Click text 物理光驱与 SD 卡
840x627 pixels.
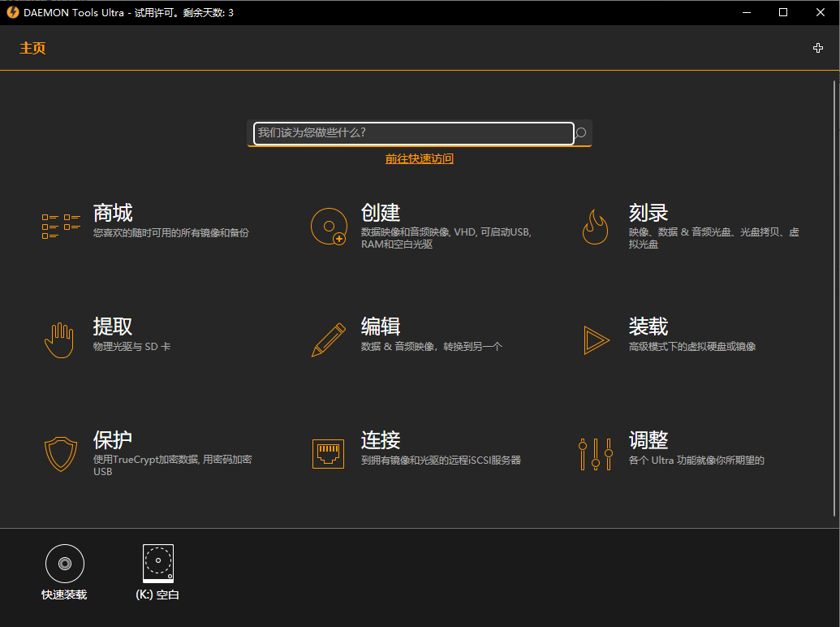131,347
